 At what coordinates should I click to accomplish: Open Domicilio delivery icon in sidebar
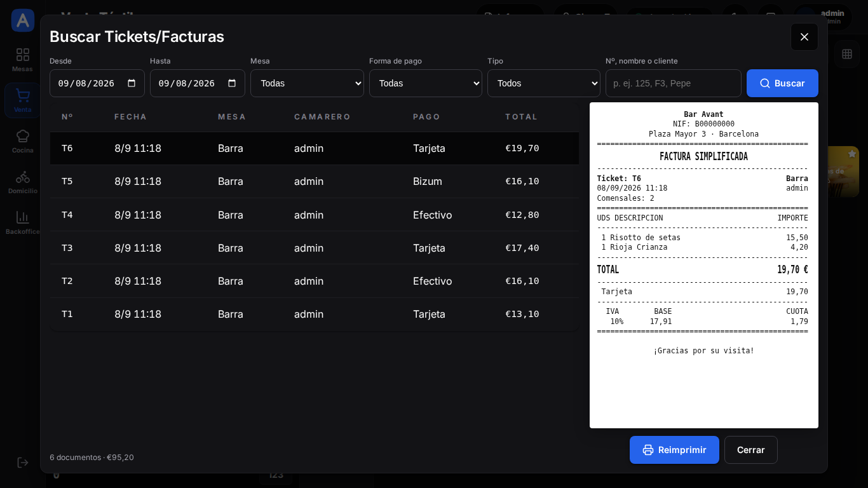(23, 177)
